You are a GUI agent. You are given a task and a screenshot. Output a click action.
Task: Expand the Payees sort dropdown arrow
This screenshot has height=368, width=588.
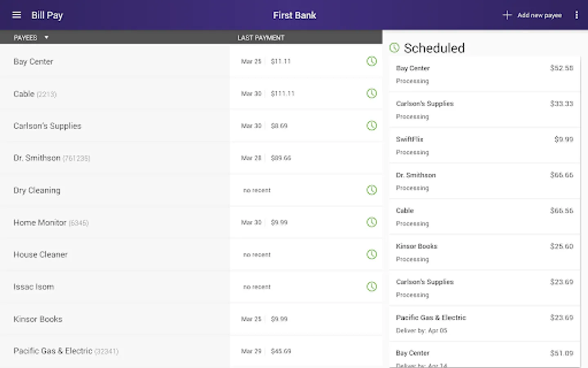click(47, 38)
